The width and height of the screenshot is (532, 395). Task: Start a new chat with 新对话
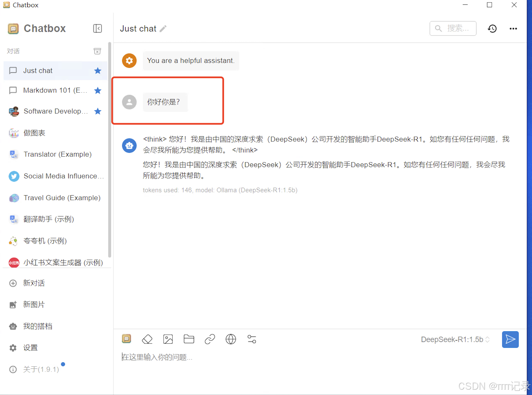coord(55,283)
